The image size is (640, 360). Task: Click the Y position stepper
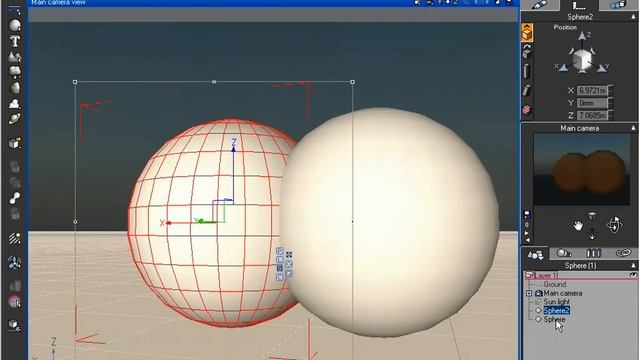pyautogui.click(x=611, y=103)
